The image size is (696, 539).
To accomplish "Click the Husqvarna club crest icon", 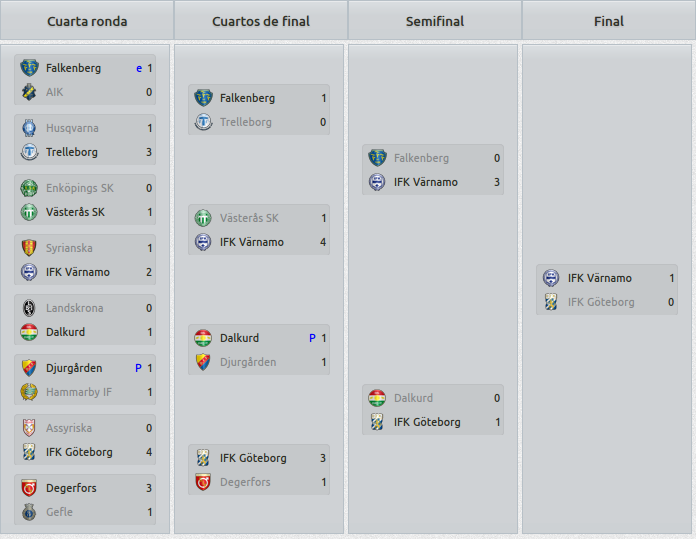I will tap(29, 128).
